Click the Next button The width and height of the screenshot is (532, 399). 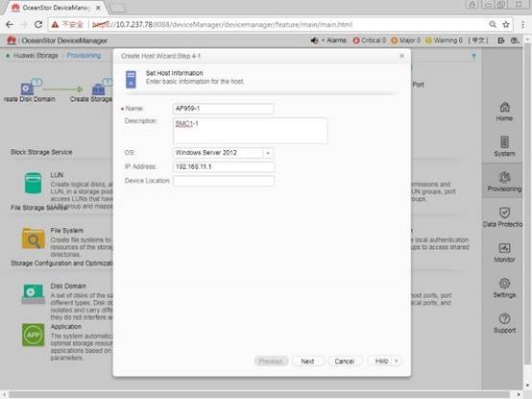[x=307, y=362]
